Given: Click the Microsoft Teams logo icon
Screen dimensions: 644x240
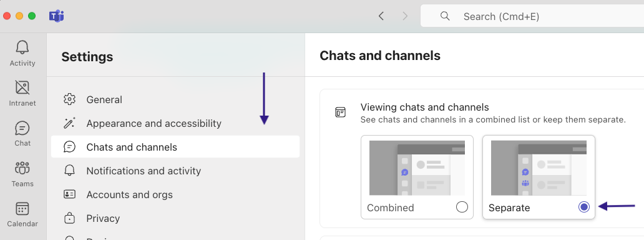Looking at the screenshot, I should (x=56, y=16).
